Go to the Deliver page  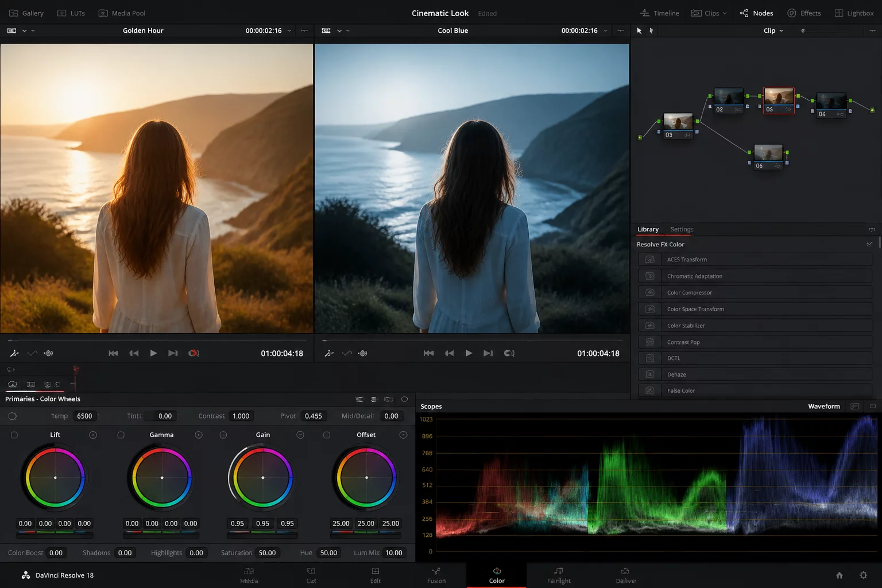626,575
